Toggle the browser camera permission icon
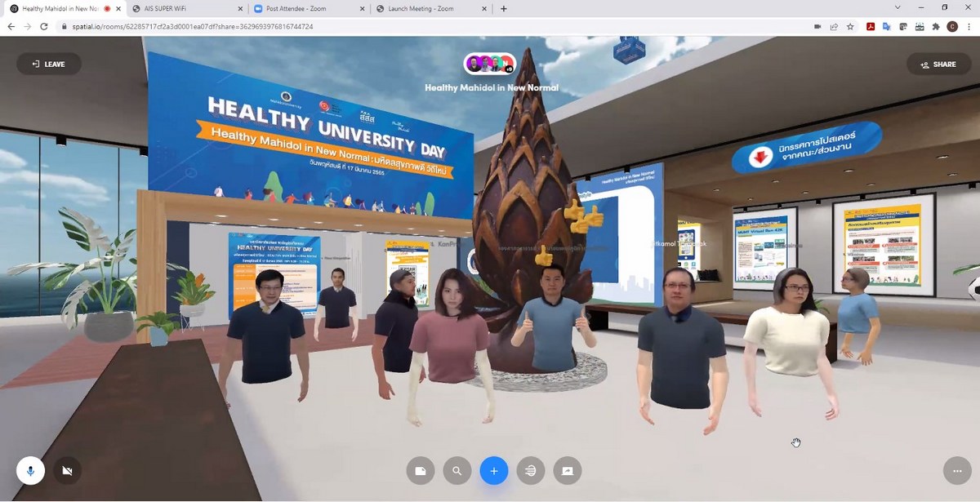This screenshot has height=502, width=980. pyautogui.click(x=817, y=26)
